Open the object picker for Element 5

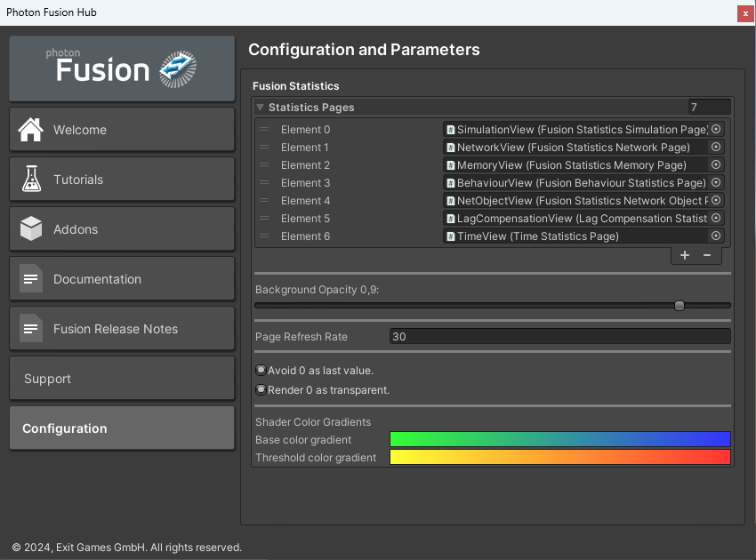pyautogui.click(x=716, y=219)
